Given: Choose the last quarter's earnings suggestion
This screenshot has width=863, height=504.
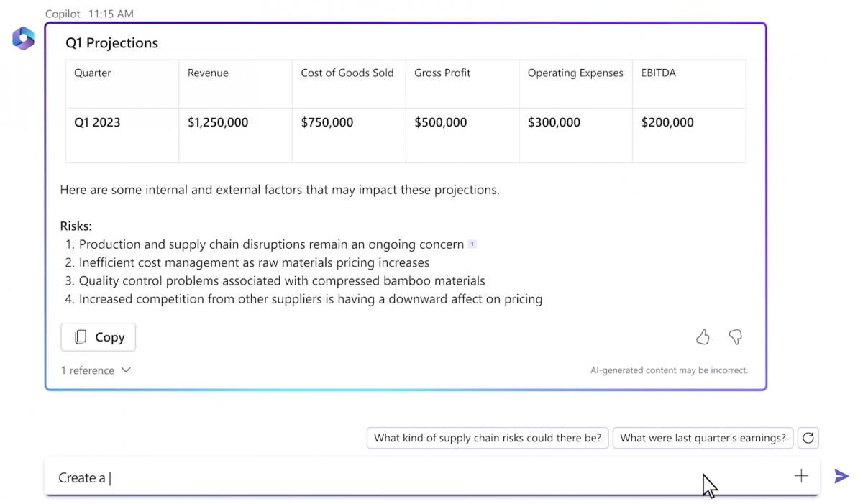Looking at the screenshot, I should click(703, 437).
